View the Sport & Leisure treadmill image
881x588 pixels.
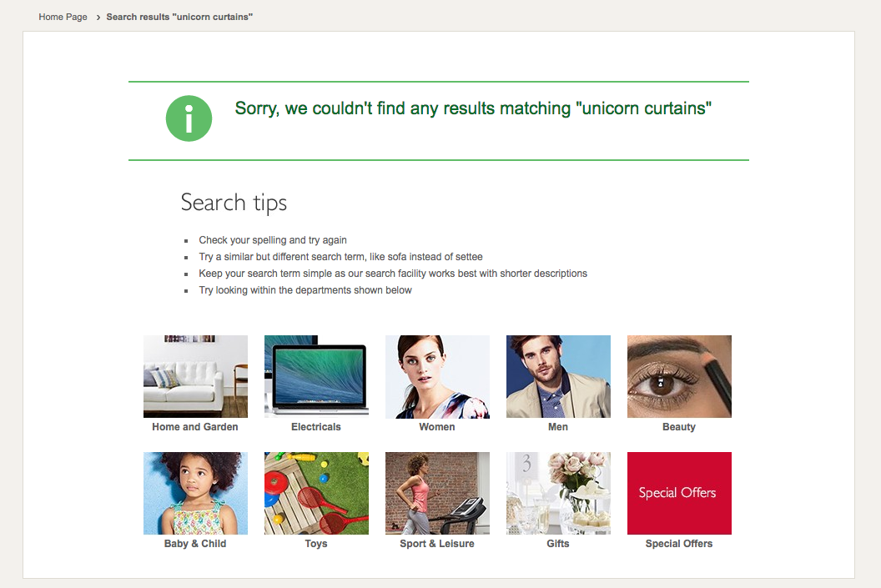(437, 493)
